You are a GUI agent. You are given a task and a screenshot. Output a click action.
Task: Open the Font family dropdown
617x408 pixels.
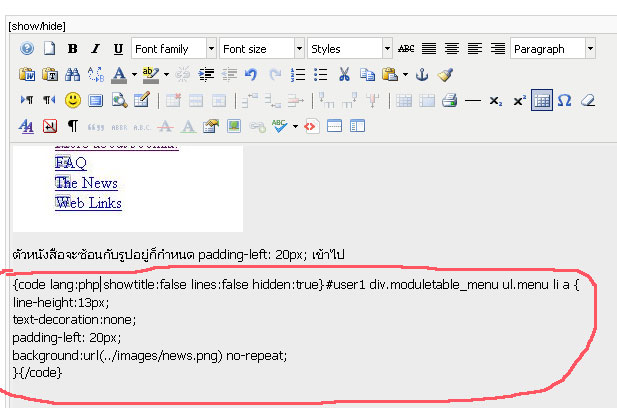[x=174, y=48]
